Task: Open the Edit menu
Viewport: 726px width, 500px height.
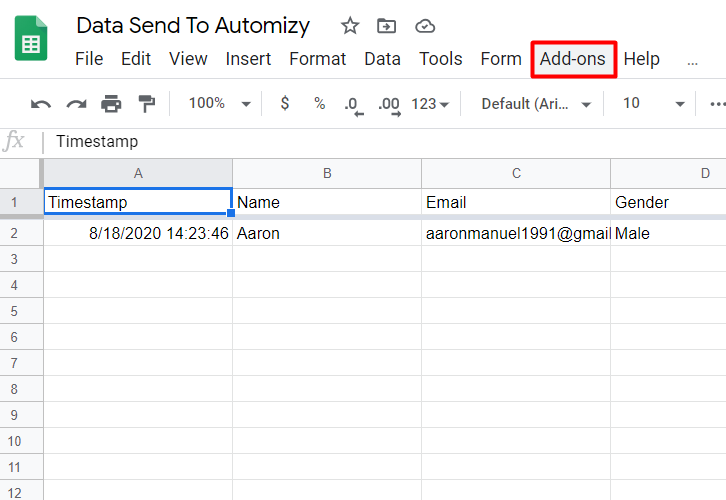Action: coord(136,59)
